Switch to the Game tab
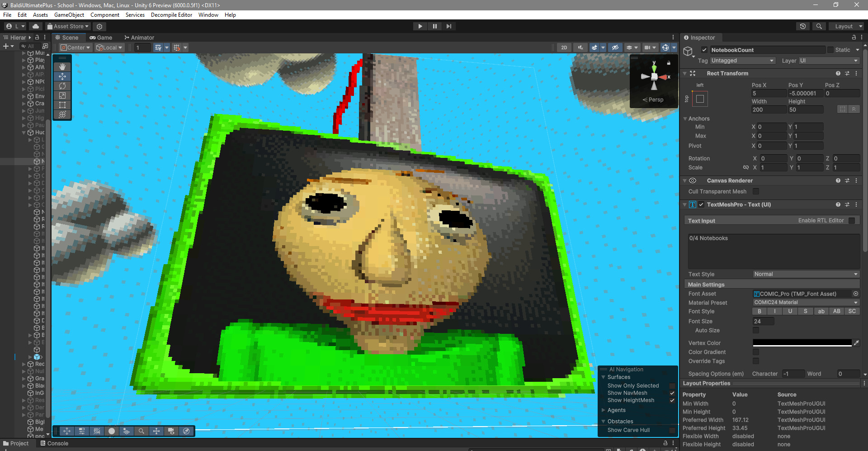This screenshot has height=451, width=868. click(101, 38)
